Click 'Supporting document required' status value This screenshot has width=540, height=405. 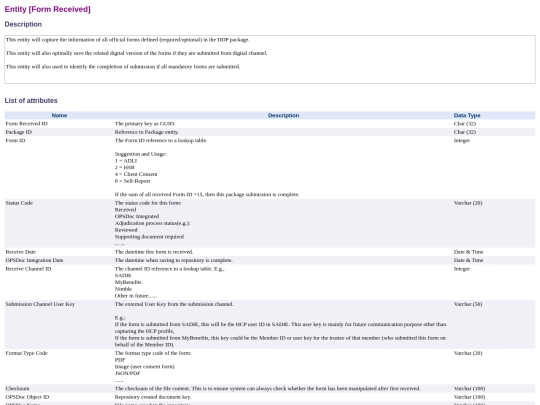149,237
